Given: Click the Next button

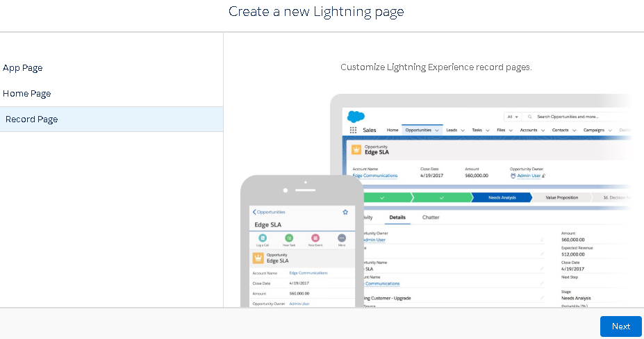Looking at the screenshot, I should tap(620, 326).
